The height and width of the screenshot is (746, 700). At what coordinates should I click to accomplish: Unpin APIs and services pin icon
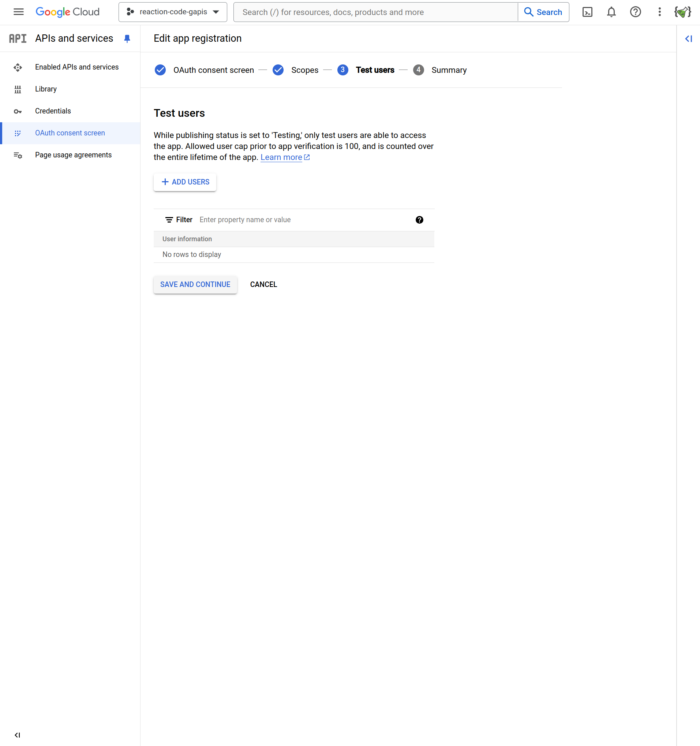pos(127,39)
